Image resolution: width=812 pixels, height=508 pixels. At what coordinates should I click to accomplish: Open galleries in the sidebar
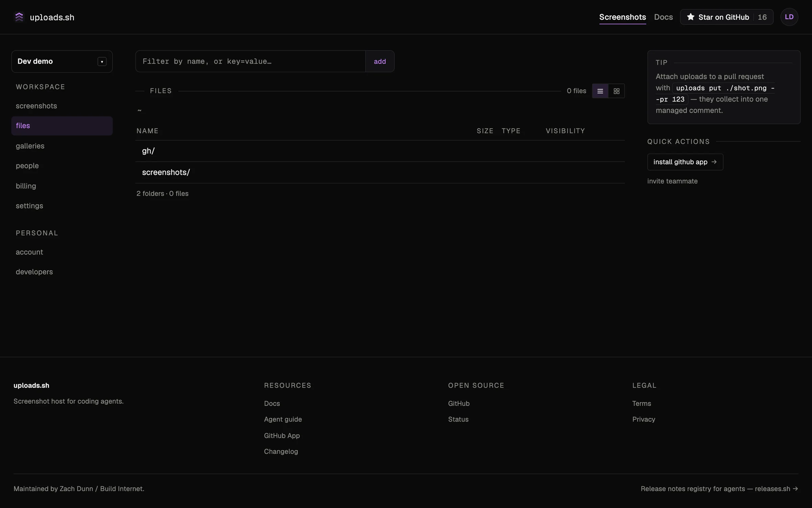coord(62,146)
